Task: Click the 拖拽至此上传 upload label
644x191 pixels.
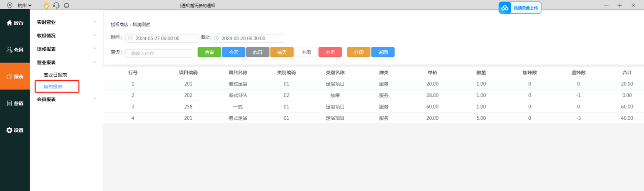Action: pos(526,8)
